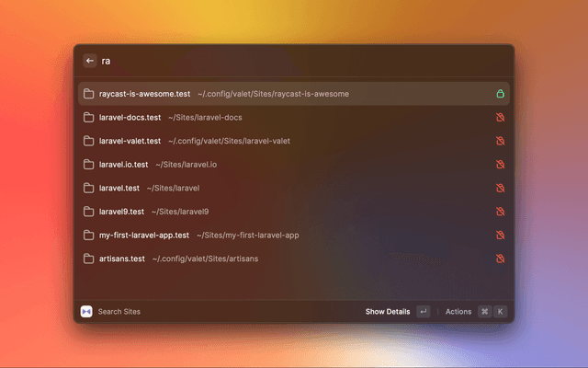Click the green lock icon for raycast-is-awesome.test
This screenshot has width=588, height=368.
(500, 94)
